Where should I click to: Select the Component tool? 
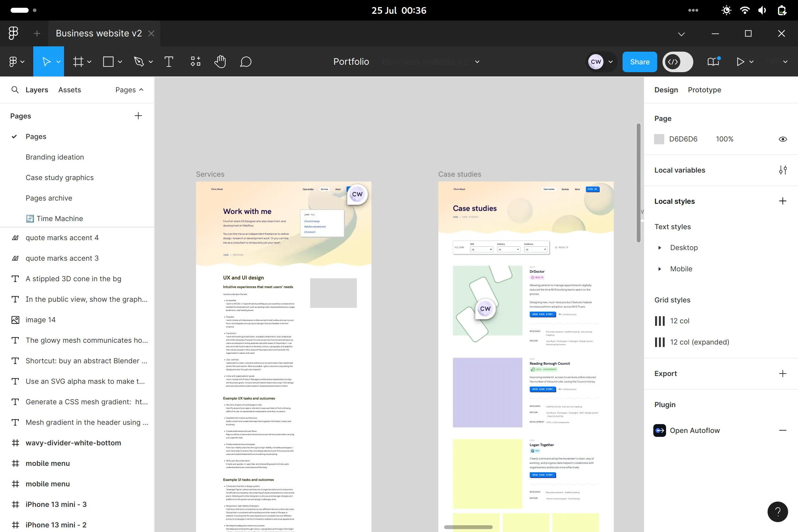coord(195,62)
